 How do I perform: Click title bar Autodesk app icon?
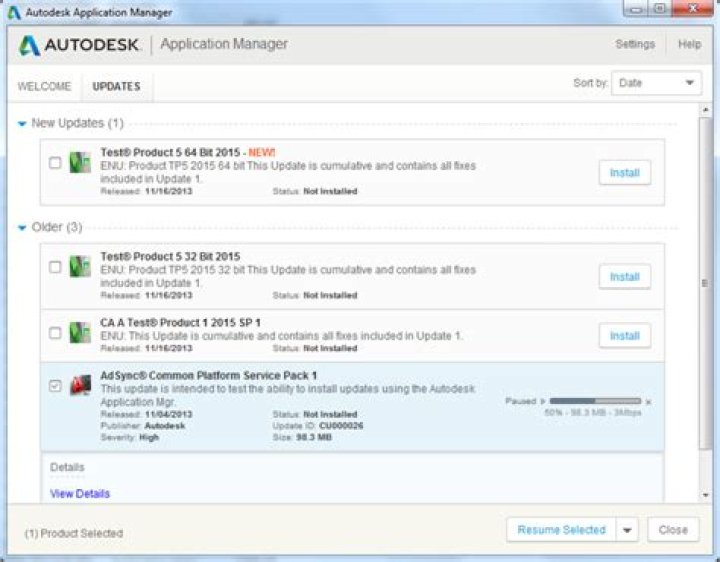pyautogui.click(x=14, y=12)
